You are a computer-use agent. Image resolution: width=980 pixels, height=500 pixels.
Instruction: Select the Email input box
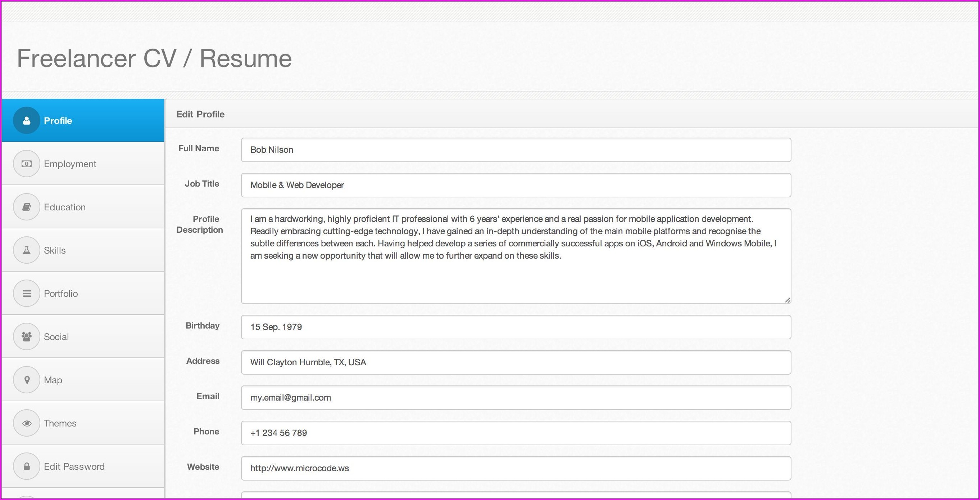coord(516,398)
